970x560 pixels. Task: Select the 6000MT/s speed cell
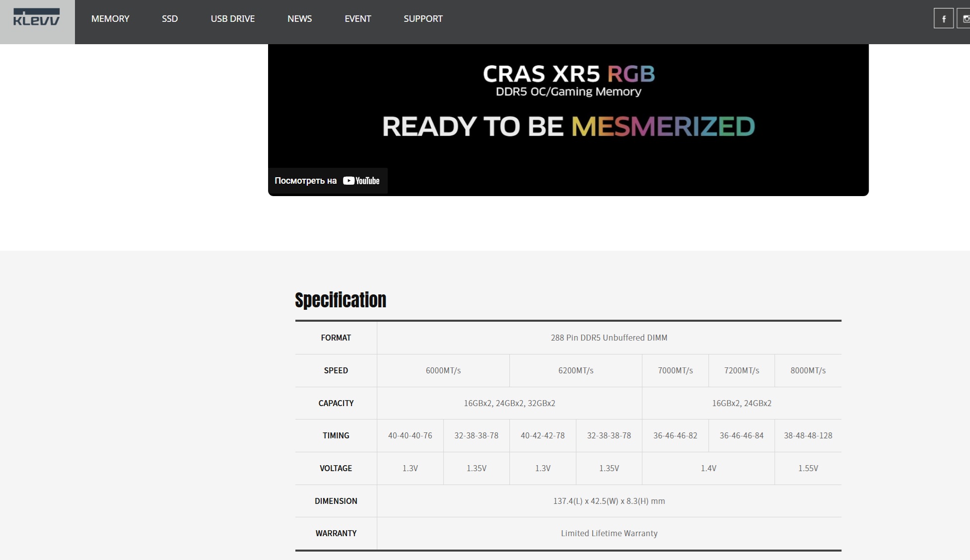[x=443, y=370]
